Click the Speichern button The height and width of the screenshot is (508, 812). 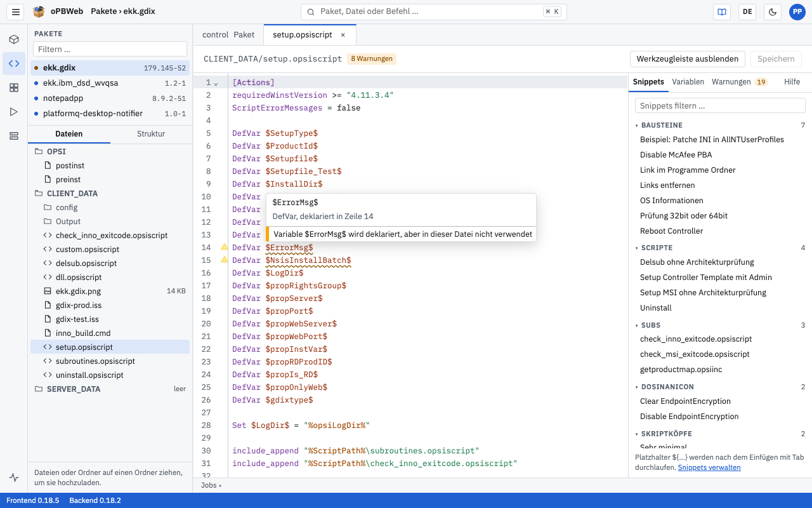[x=776, y=58]
